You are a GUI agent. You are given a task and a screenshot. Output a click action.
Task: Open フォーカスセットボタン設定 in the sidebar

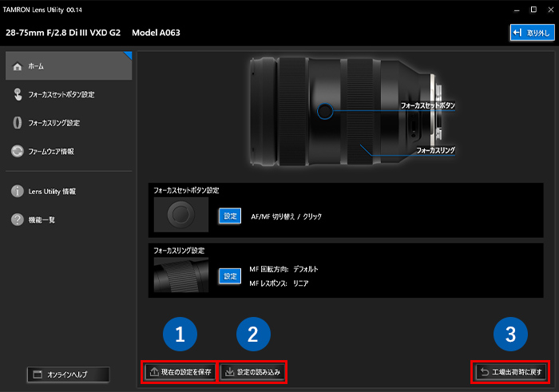[61, 94]
